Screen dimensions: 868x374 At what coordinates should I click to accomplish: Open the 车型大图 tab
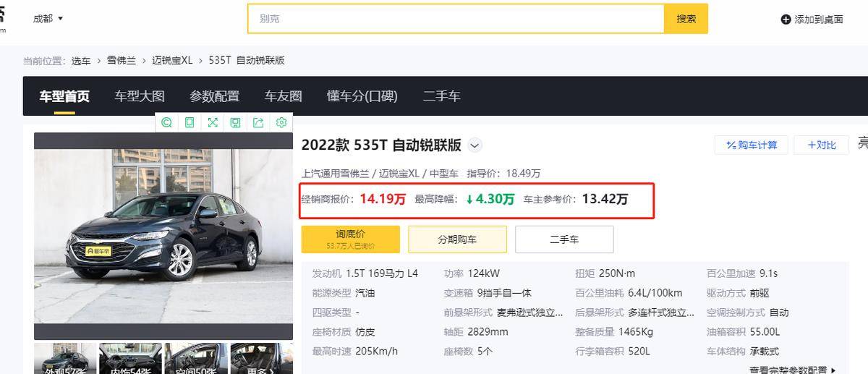(x=140, y=96)
